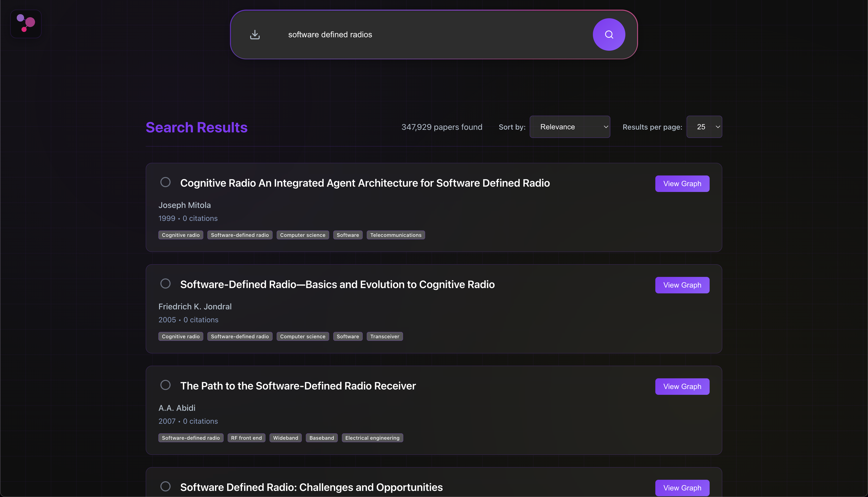Open The Path to the Software-Defined Radio Receiver title
The height and width of the screenshot is (497, 868).
tap(298, 386)
